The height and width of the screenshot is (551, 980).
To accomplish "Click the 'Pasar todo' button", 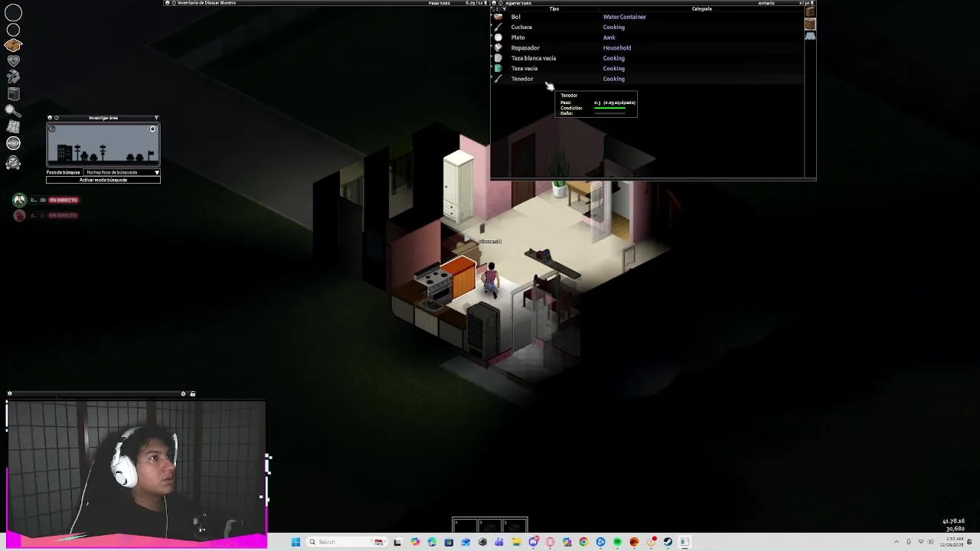I will 439,3.
